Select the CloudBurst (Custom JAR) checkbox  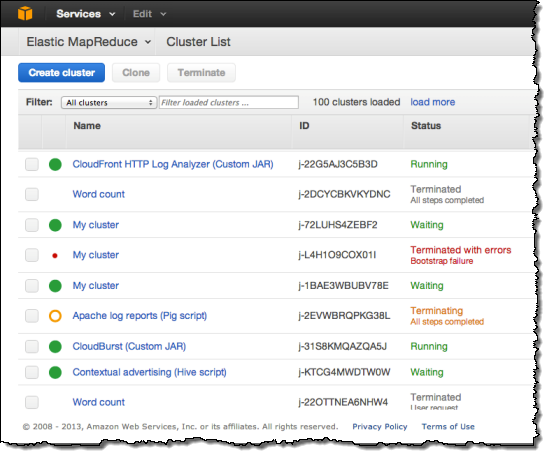coord(32,347)
